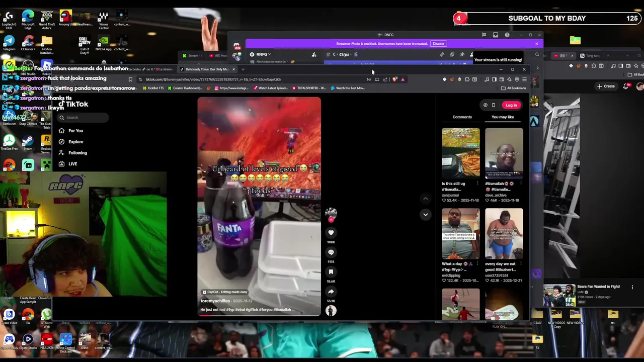The height and width of the screenshot is (362, 644).
Task: Open the 'What a day' video thumbnail
Action: point(461,234)
